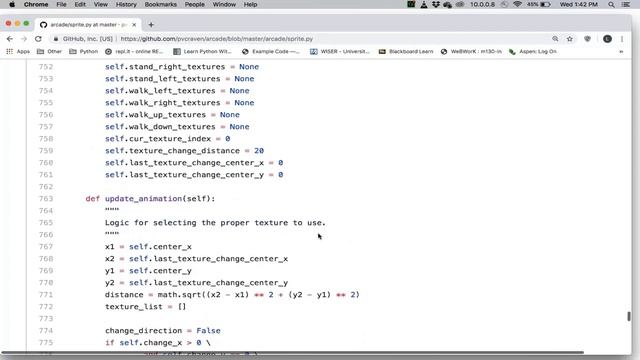Open the History menu
Screen dimensions: 640x360
click(x=126, y=4)
